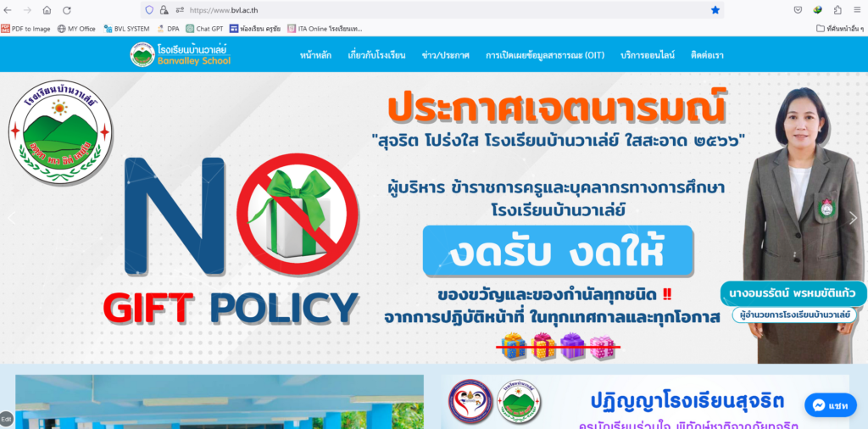The width and height of the screenshot is (868, 429).
Task: Reload the page with the refresh icon
Action: 66,10
